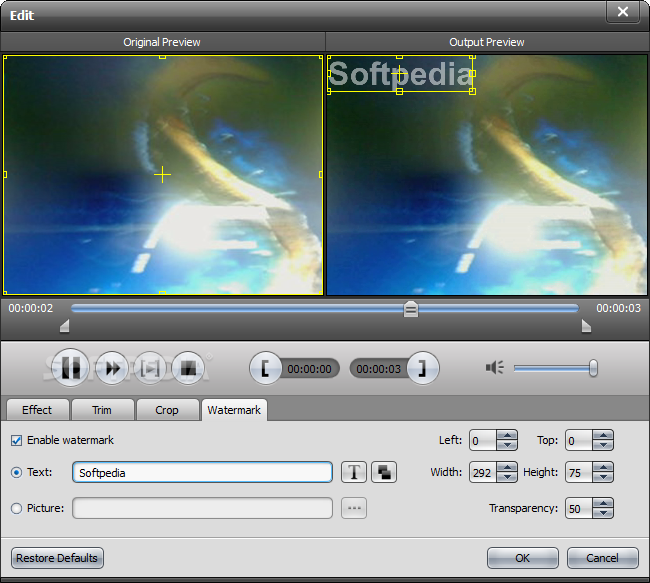Switch to the Effect tab
Image resolution: width=650 pixels, height=583 pixels.
click(x=37, y=410)
